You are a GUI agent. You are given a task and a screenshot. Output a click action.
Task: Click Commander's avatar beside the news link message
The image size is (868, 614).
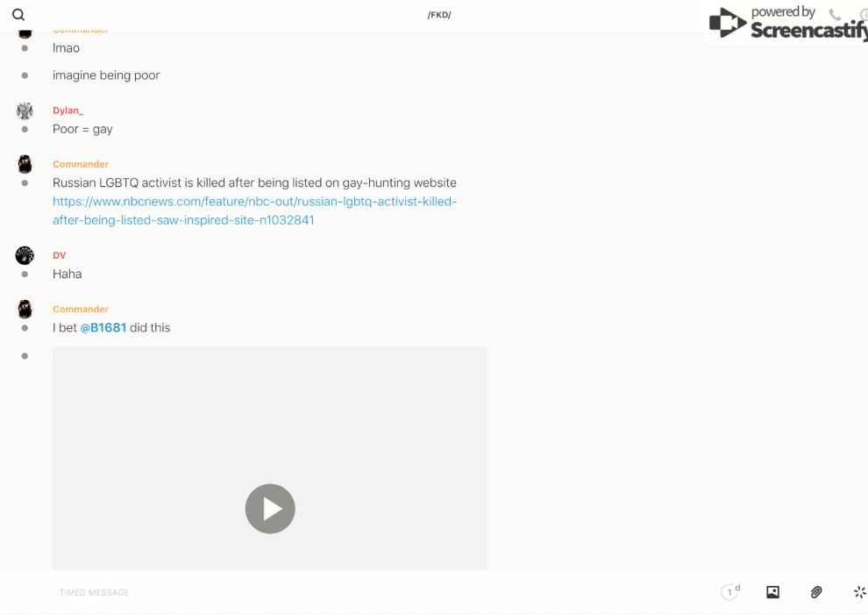tap(25, 164)
